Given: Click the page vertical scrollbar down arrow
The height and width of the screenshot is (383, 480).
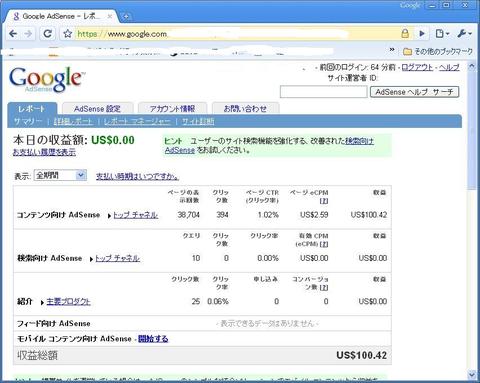Looking at the screenshot, I should (471, 375).
